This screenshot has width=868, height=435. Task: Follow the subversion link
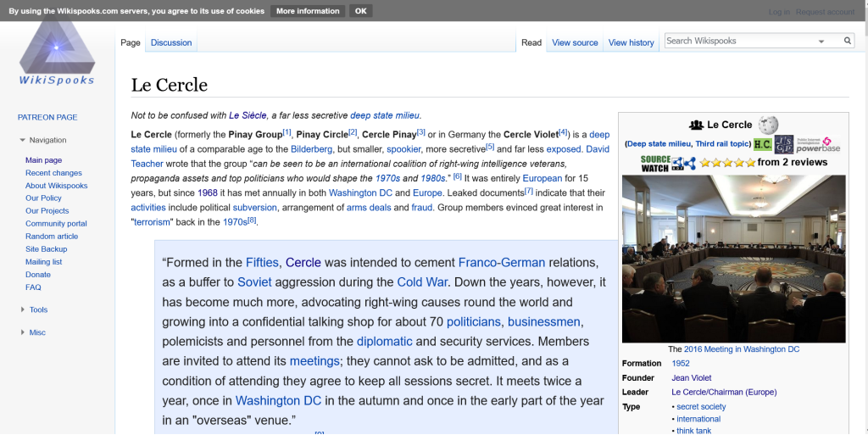click(x=254, y=208)
